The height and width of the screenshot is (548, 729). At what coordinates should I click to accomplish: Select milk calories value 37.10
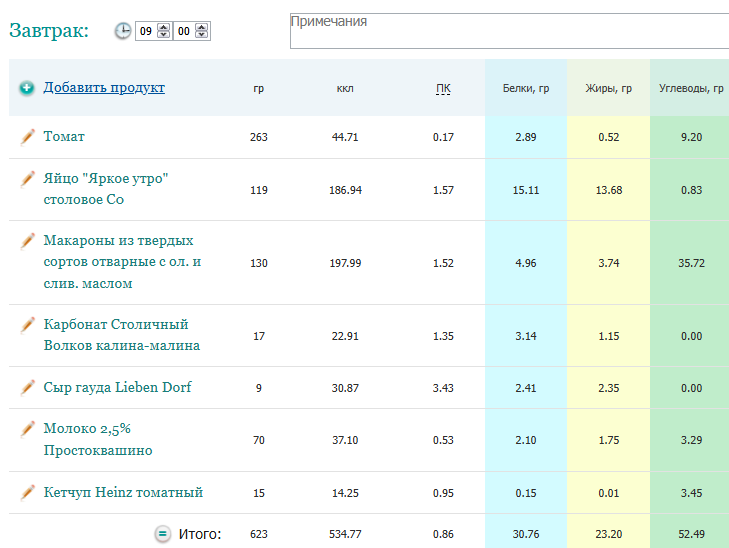(345, 440)
